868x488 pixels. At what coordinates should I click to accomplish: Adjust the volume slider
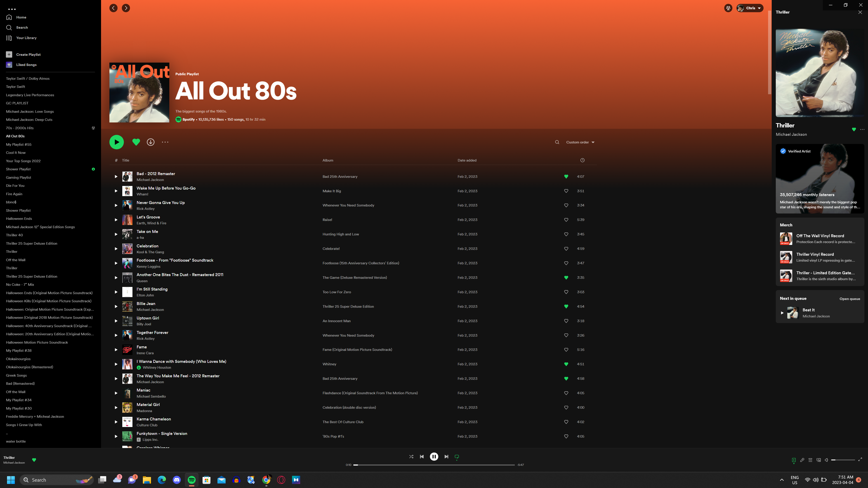pyautogui.click(x=843, y=460)
